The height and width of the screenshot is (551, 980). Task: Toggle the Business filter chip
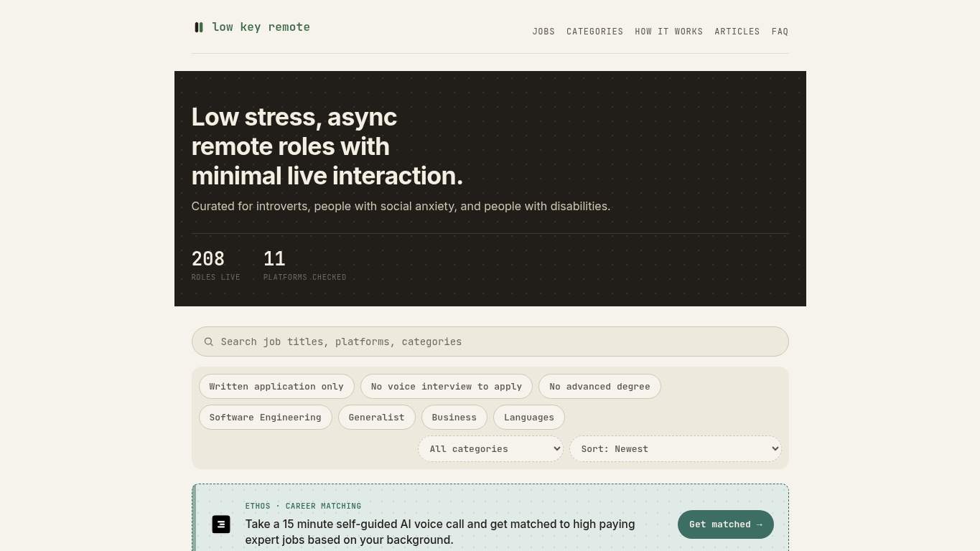tap(454, 418)
